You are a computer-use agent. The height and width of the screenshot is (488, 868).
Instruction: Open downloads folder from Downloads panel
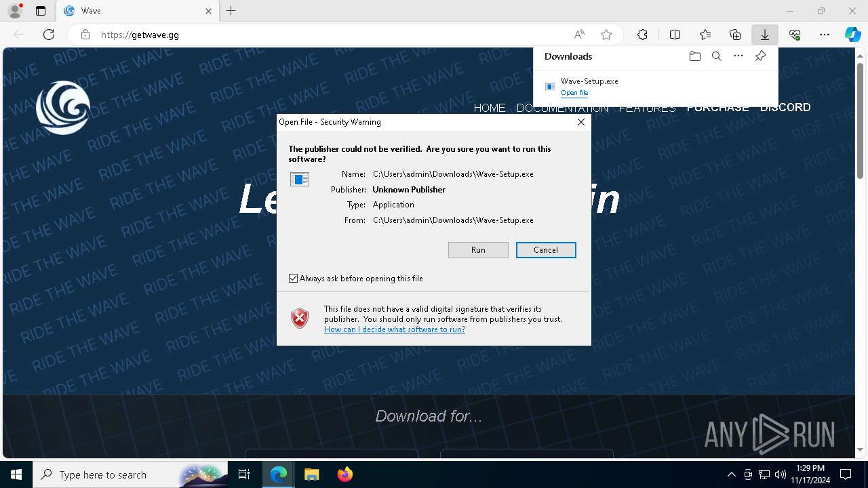coord(694,56)
